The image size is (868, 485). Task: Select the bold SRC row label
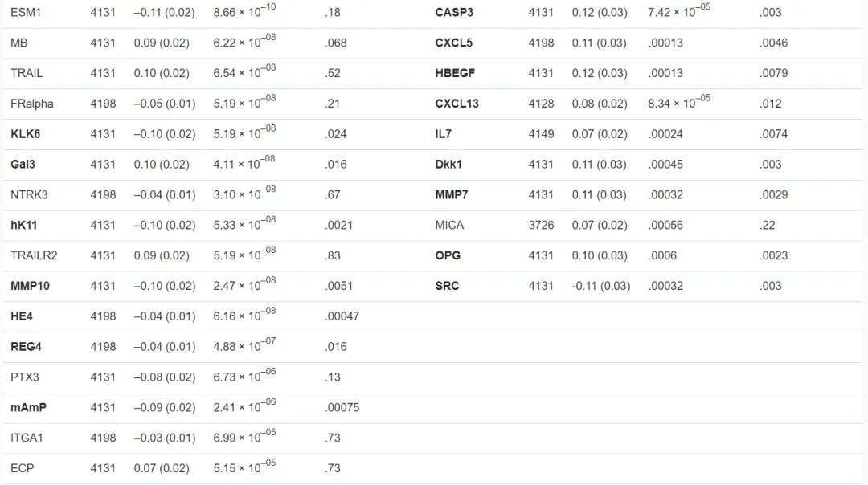pyautogui.click(x=447, y=286)
